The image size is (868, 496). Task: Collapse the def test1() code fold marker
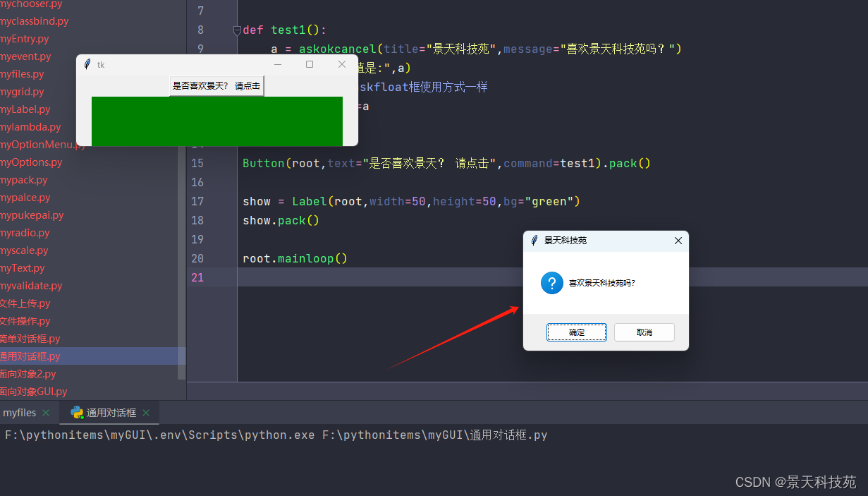[x=237, y=30]
